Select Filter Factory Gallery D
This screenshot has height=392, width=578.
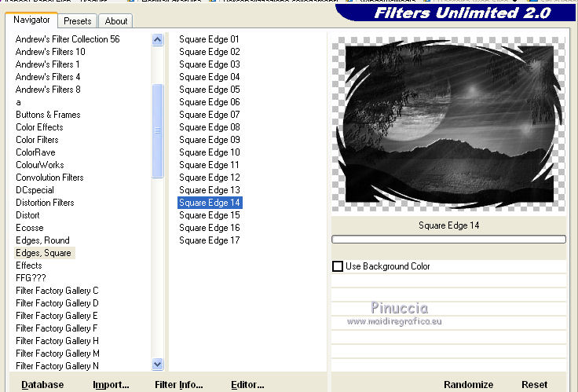tap(57, 303)
